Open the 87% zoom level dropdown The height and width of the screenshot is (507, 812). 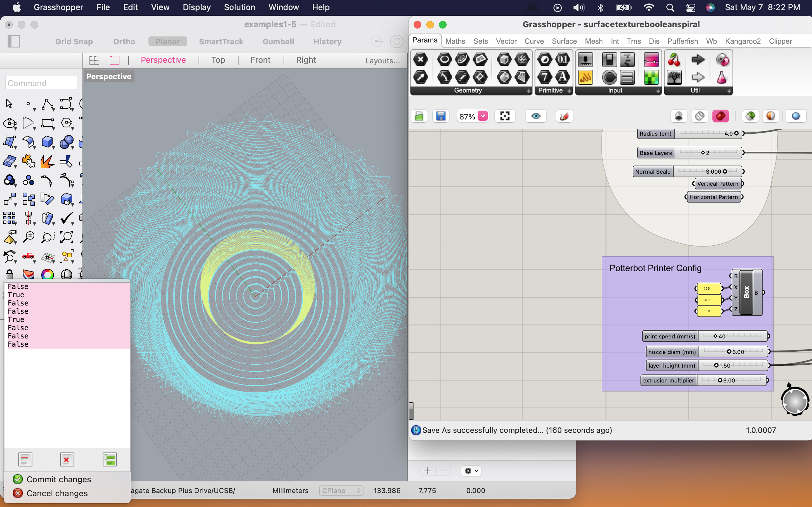coord(483,116)
